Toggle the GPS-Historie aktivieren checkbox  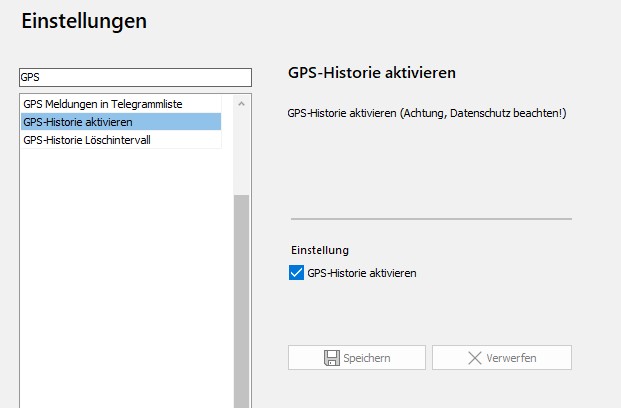pos(296,273)
